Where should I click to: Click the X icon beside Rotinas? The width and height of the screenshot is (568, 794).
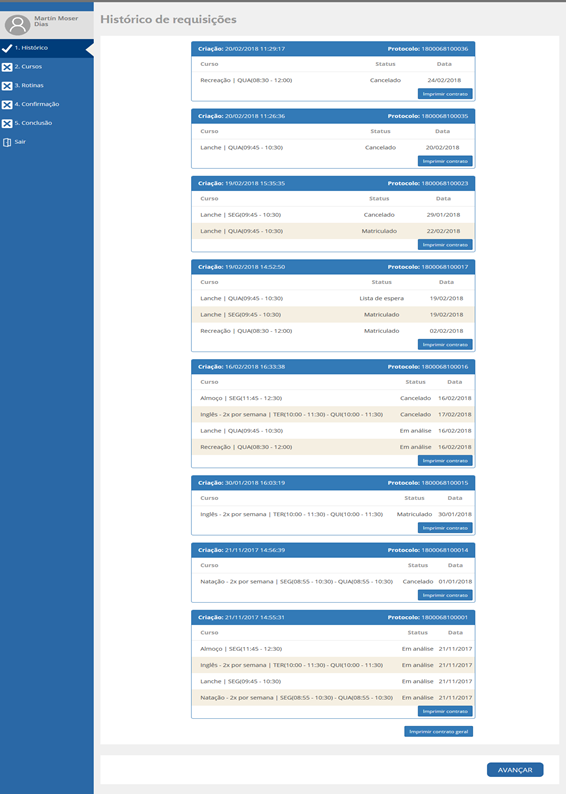click(x=7, y=86)
